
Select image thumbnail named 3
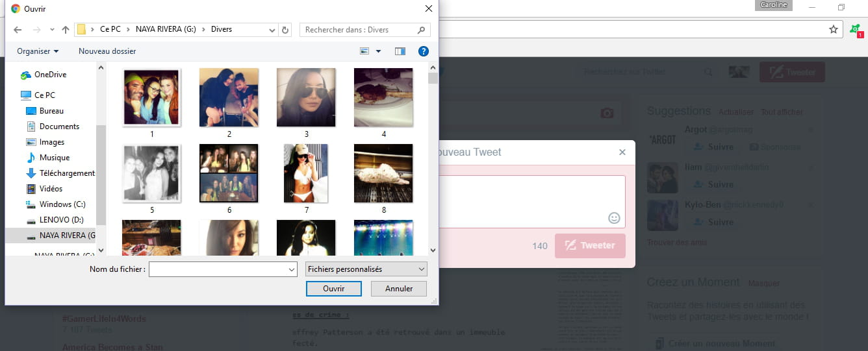point(306,97)
